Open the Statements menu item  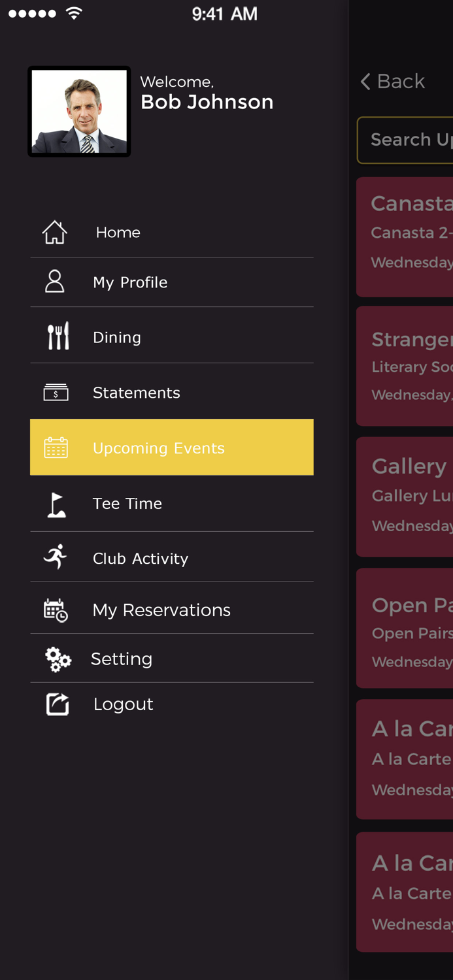pos(136,393)
